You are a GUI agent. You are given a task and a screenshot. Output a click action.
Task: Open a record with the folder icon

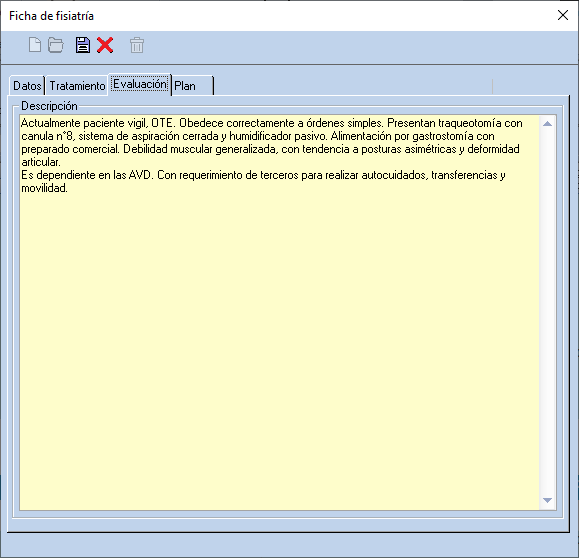[x=56, y=45]
